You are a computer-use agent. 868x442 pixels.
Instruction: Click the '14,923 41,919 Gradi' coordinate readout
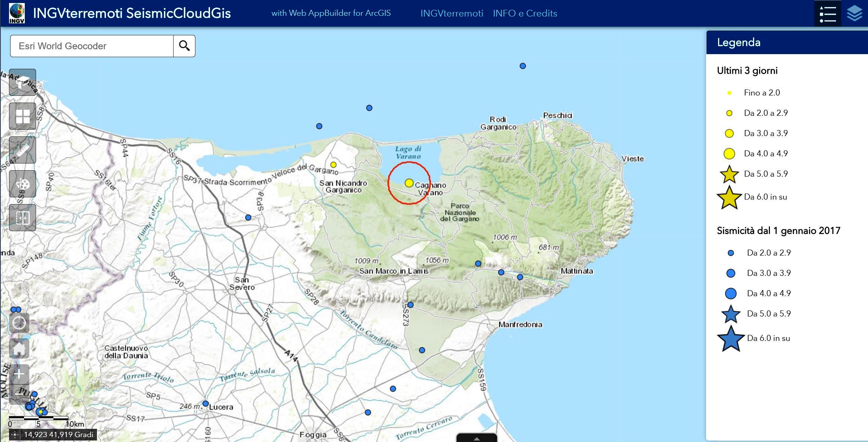[x=59, y=435]
